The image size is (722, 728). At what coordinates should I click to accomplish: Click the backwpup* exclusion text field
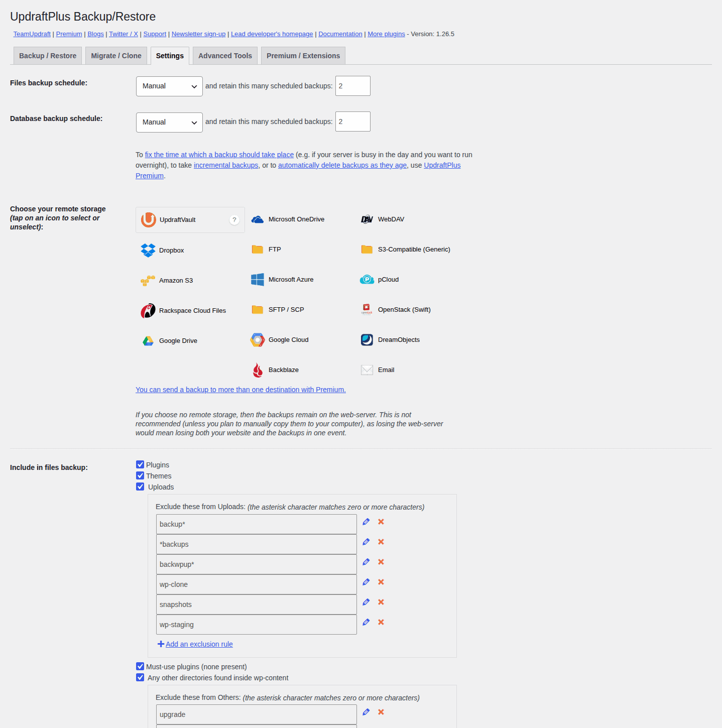click(257, 564)
